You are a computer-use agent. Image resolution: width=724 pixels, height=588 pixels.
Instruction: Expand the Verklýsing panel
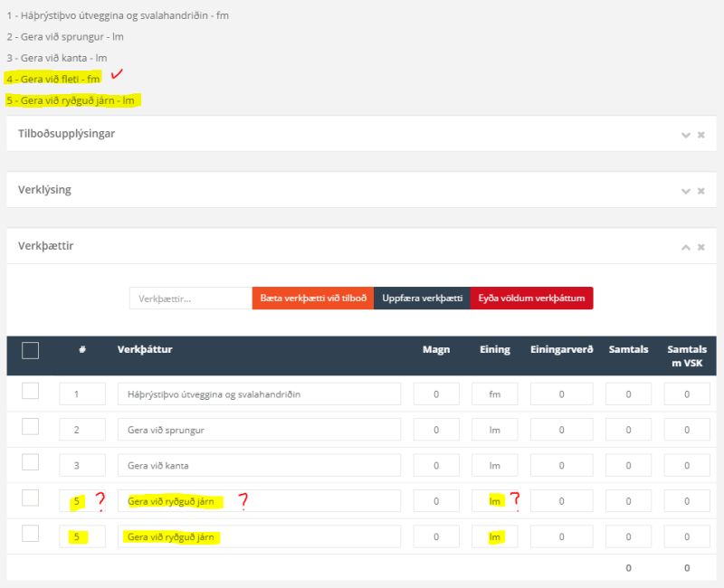pos(684,190)
